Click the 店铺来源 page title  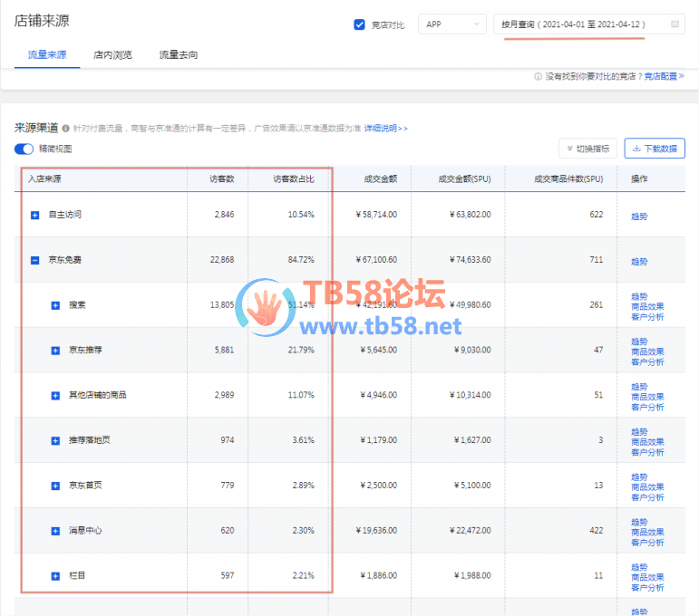tap(42, 21)
